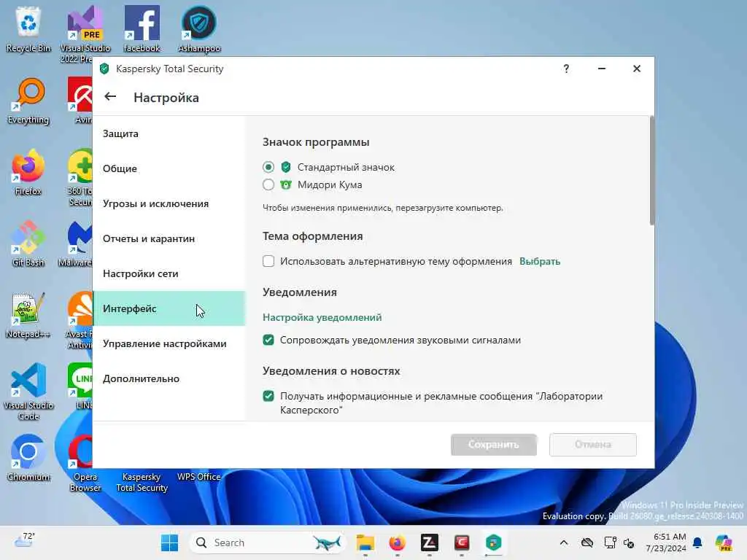This screenshot has width=747, height=560.
Task: Toggle receiving Kaspersky news messages checkbox
Action: pyautogui.click(x=268, y=396)
